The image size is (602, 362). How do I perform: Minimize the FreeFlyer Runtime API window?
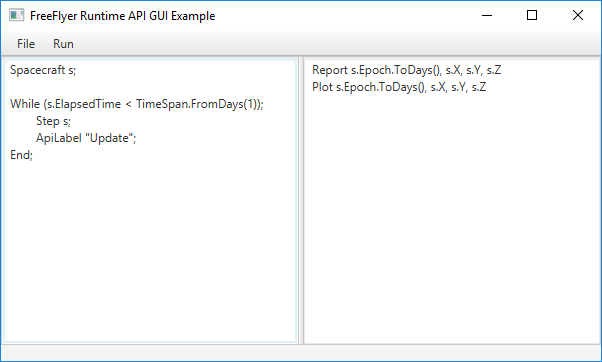[x=487, y=15]
